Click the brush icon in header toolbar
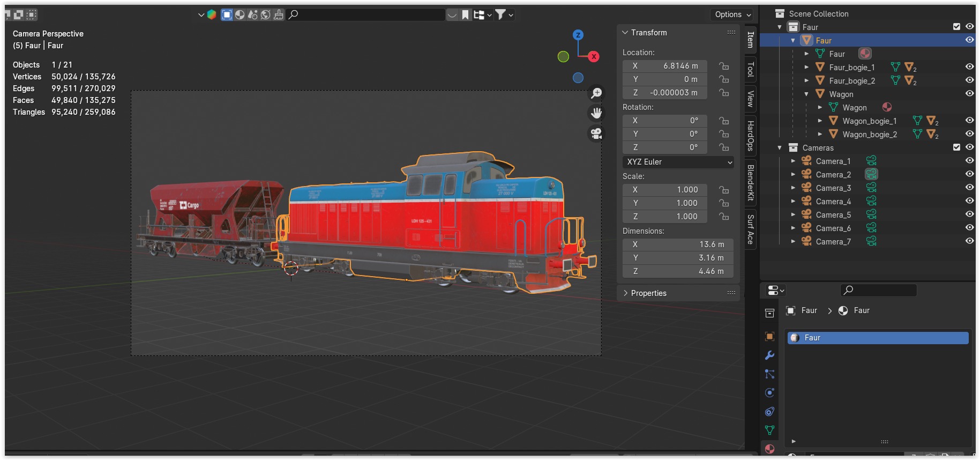This screenshot has height=460, width=980. [x=278, y=14]
